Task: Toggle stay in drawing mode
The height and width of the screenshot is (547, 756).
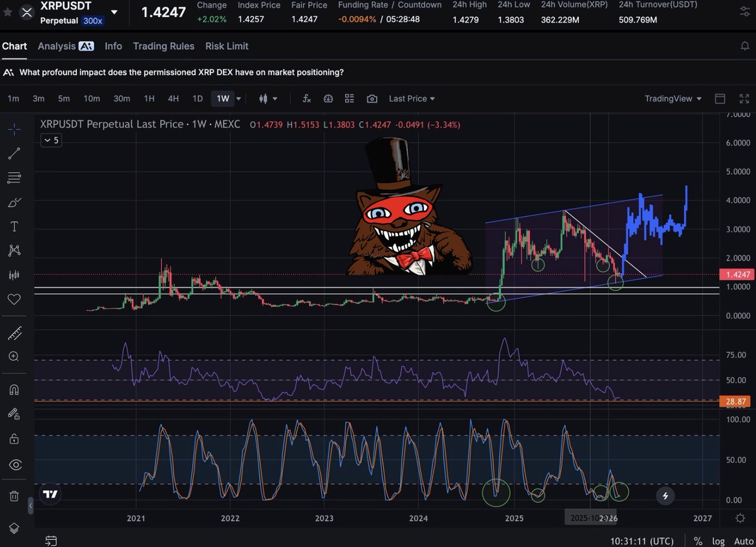Action: [14, 414]
